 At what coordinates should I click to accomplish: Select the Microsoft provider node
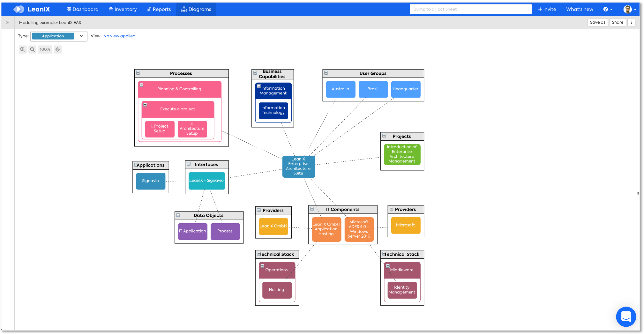[x=406, y=225]
